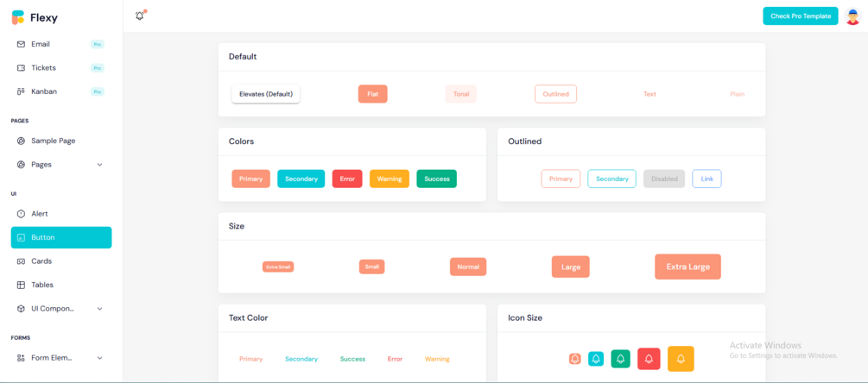Click the Extra Large size button
This screenshot has height=383, width=868.
(688, 267)
